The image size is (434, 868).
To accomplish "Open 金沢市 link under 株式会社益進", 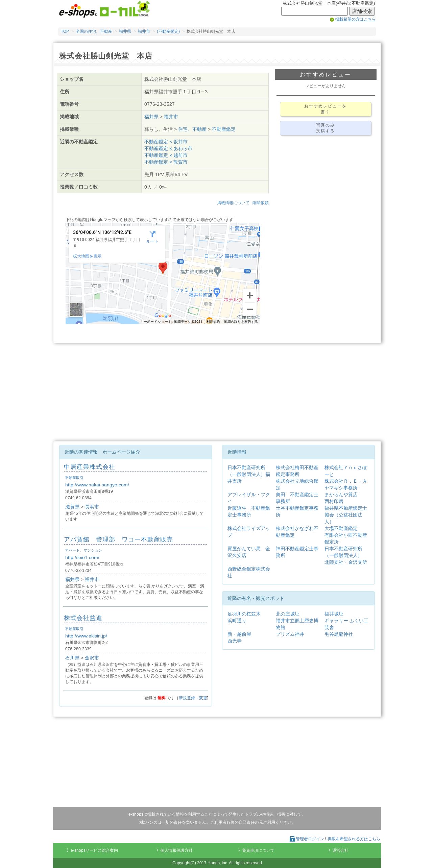I will [x=92, y=658].
